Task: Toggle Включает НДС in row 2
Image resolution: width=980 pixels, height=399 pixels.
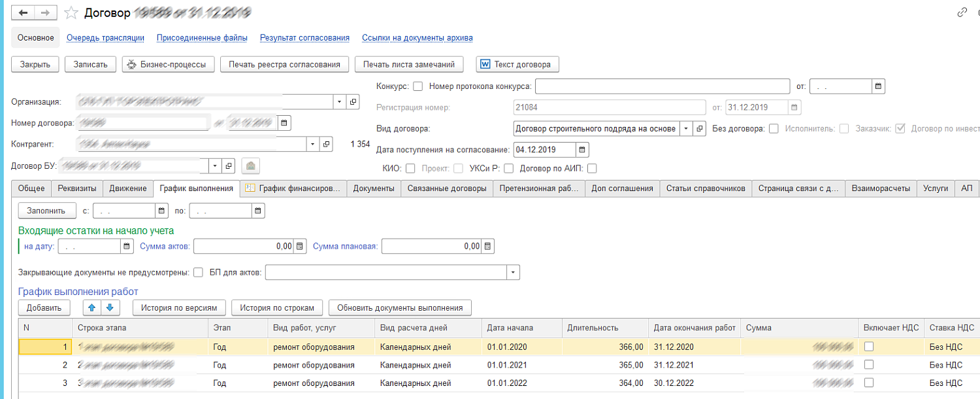Action: click(x=868, y=365)
